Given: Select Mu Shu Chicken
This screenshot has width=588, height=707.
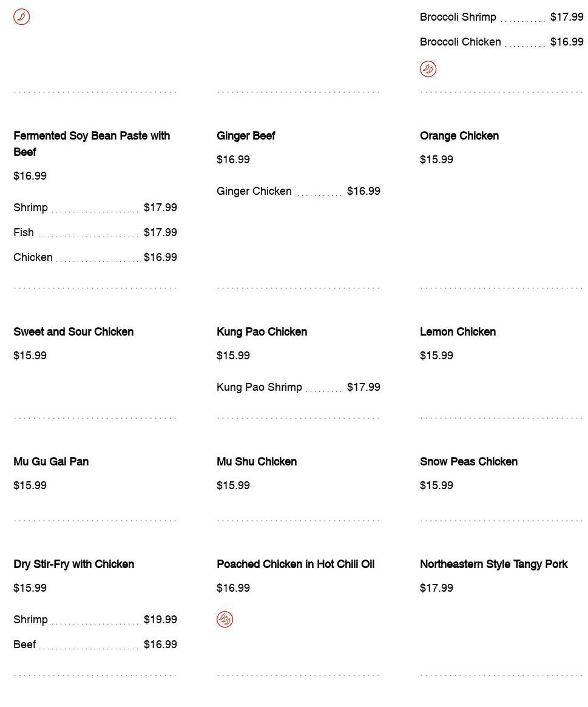Looking at the screenshot, I should pyautogui.click(x=257, y=462).
